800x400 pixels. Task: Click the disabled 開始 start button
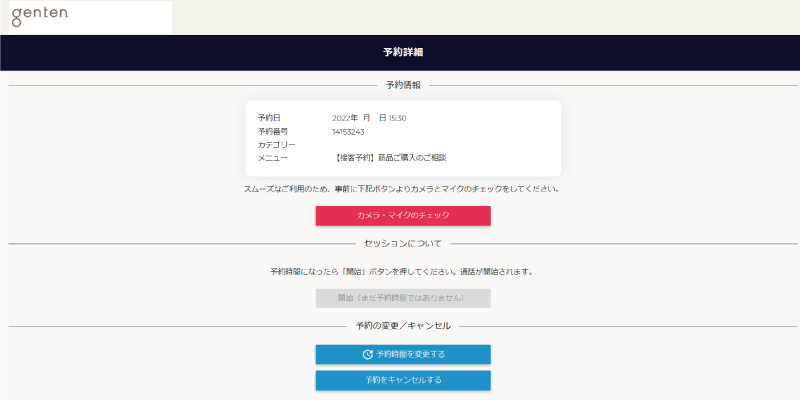(403, 298)
